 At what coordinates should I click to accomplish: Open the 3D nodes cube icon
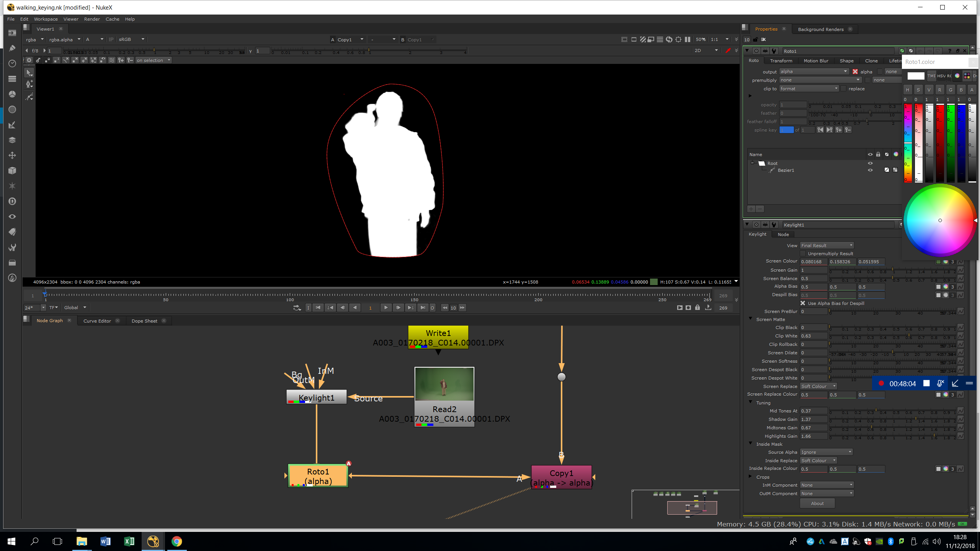click(12, 171)
